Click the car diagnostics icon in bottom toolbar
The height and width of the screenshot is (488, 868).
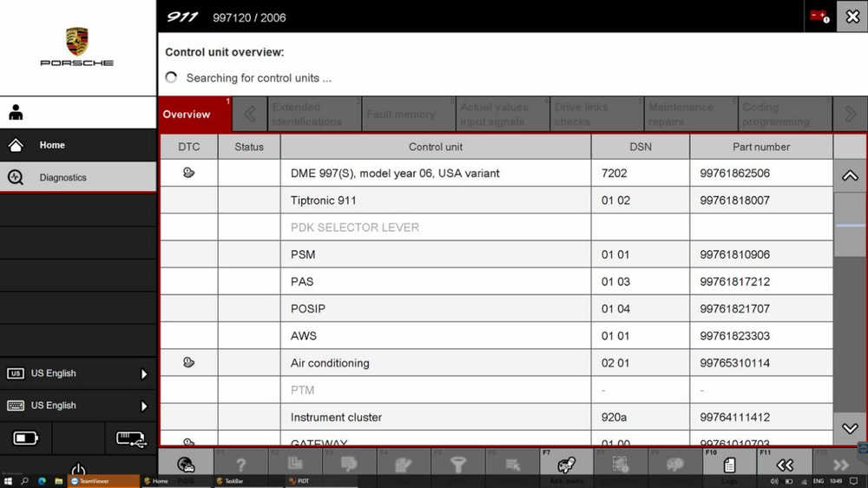(185, 465)
